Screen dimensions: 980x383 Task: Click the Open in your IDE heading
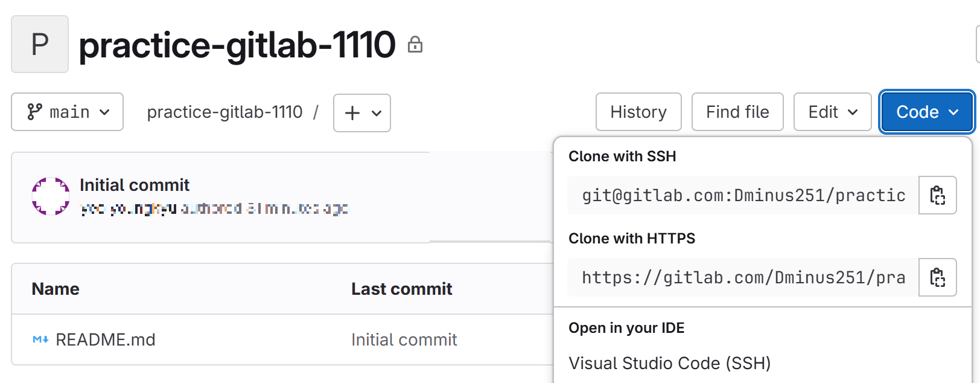pos(626,328)
